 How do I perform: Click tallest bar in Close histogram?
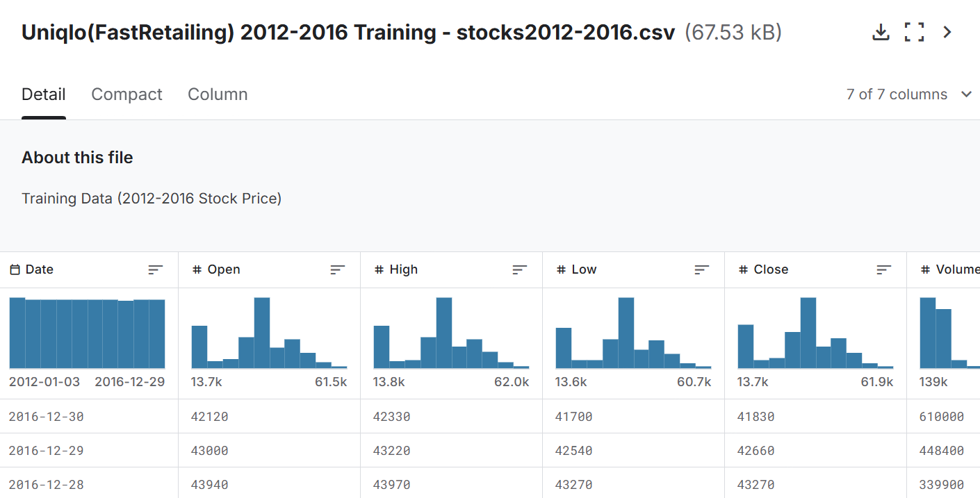[x=808, y=333]
